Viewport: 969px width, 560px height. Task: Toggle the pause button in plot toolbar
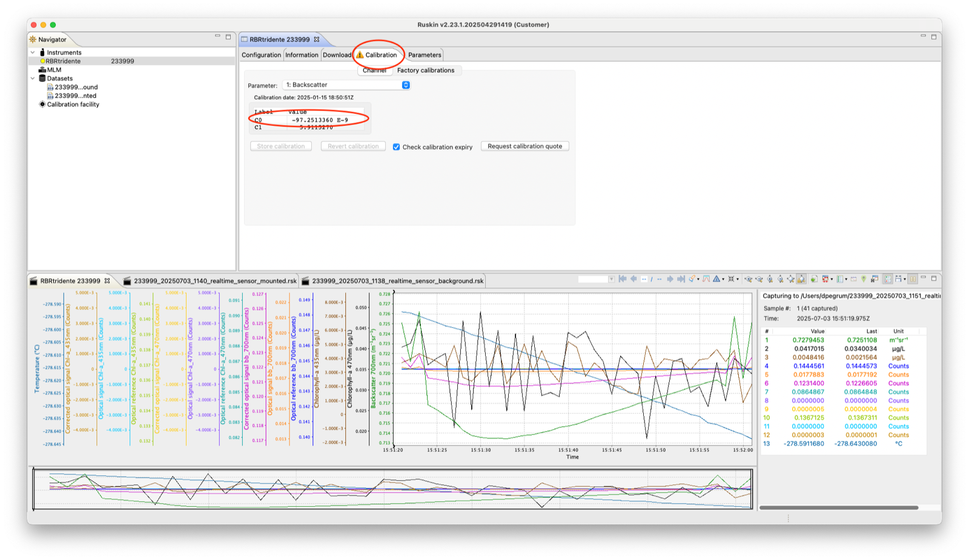[913, 279]
